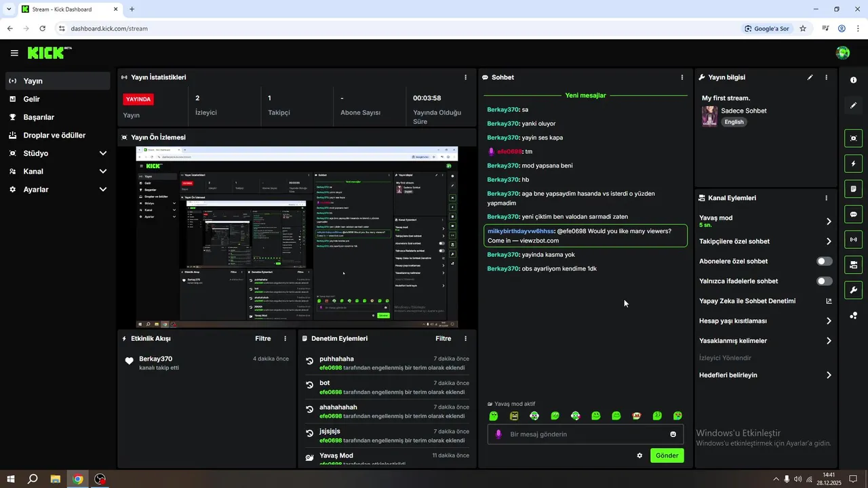Click the three-dots cluster icon in right rail

[x=853, y=315]
